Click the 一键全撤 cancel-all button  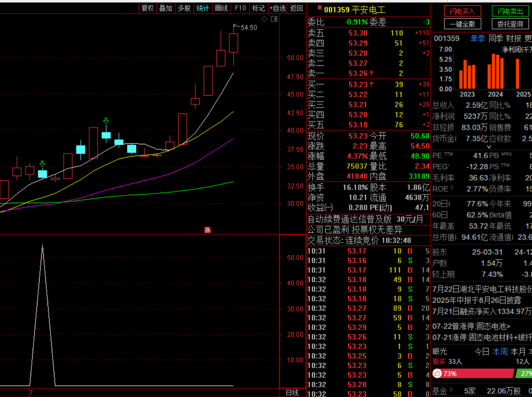(x=462, y=24)
